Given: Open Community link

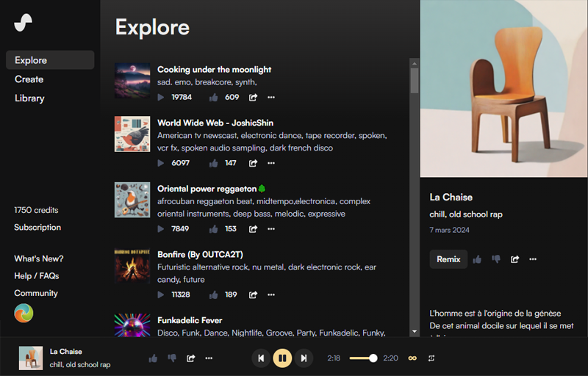Looking at the screenshot, I should click(x=36, y=293).
